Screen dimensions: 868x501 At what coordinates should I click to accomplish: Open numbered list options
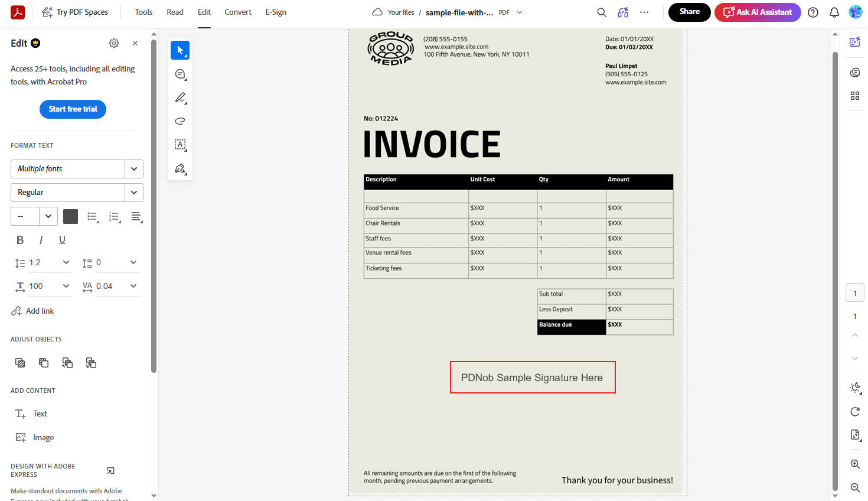click(x=115, y=217)
